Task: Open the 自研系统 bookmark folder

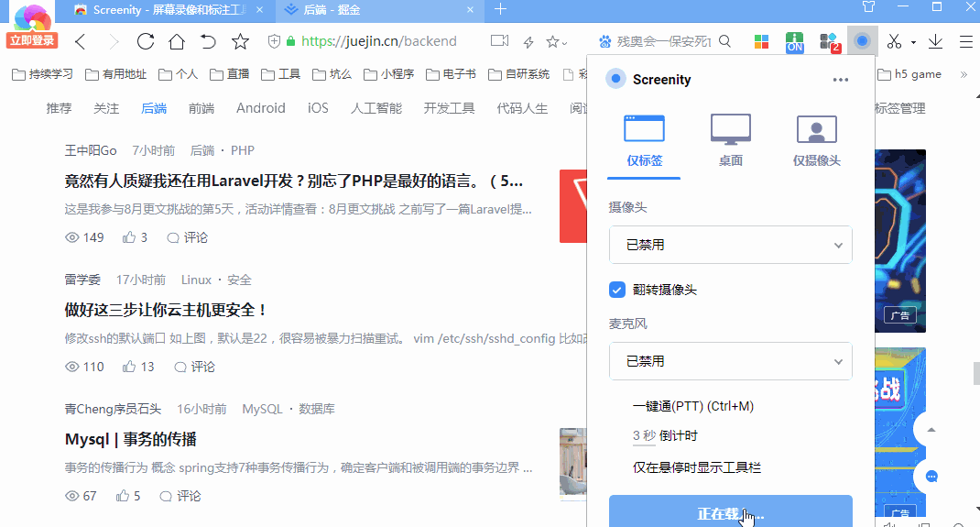Action: [518, 74]
